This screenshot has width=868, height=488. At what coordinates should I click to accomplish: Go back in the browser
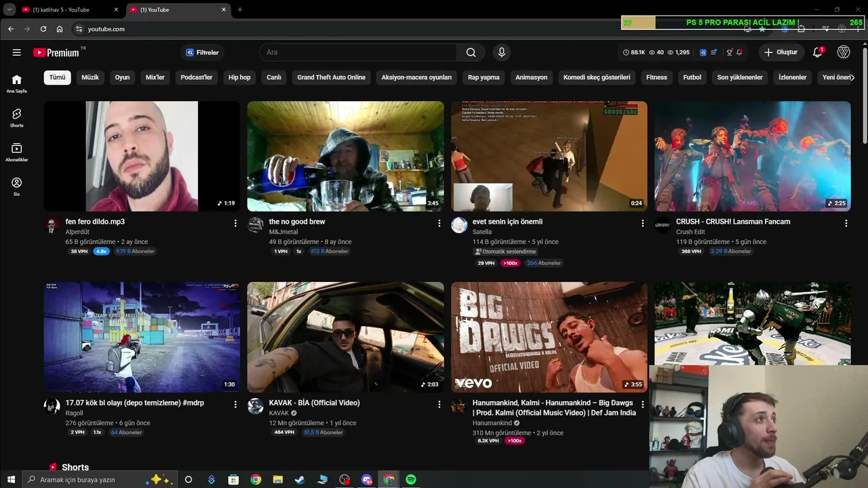click(x=11, y=29)
